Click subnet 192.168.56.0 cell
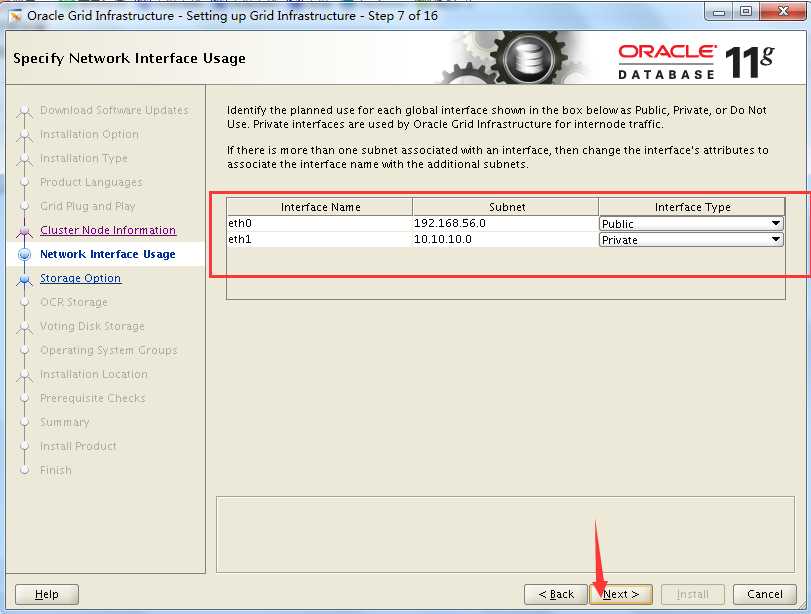 click(505, 223)
